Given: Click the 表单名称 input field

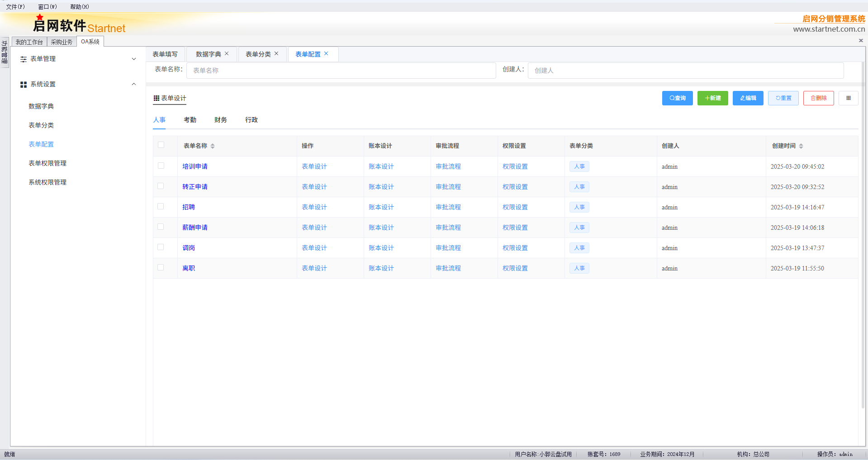Looking at the screenshot, I should tap(341, 71).
